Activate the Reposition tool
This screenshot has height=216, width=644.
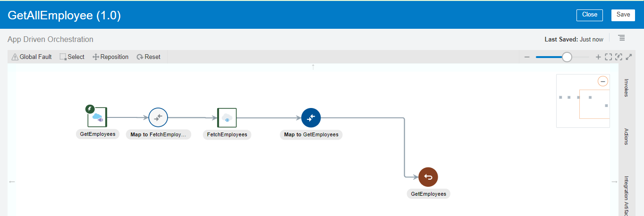(110, 57)
